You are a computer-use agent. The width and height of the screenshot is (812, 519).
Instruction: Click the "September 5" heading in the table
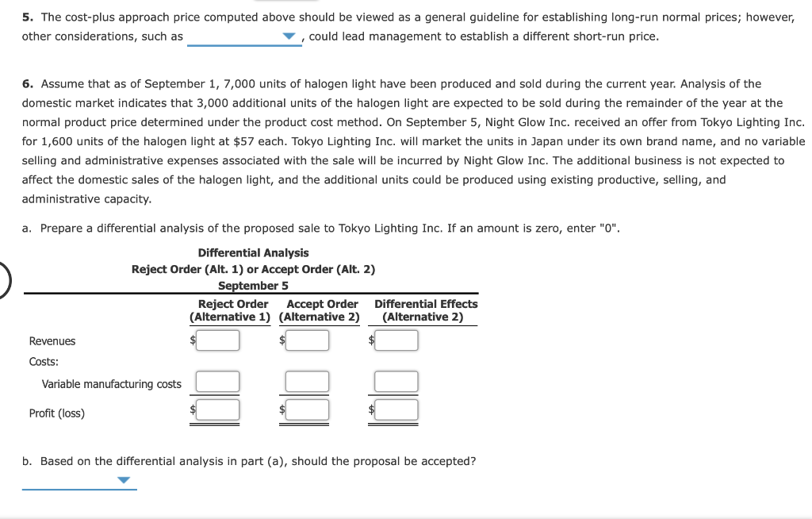coord(253,286)
